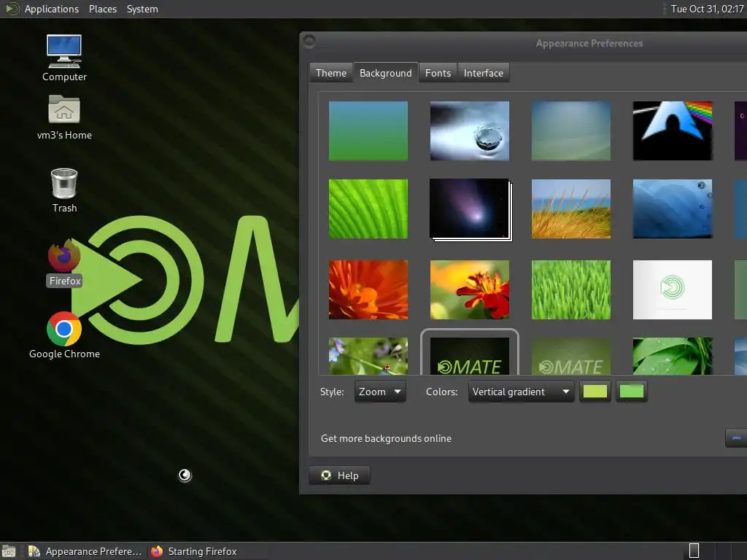Viewport: 747px width, 560px height.
Task: Select the soft teal-green wave wallpaper
Action: pyautogui.click(x=570, y=131)
